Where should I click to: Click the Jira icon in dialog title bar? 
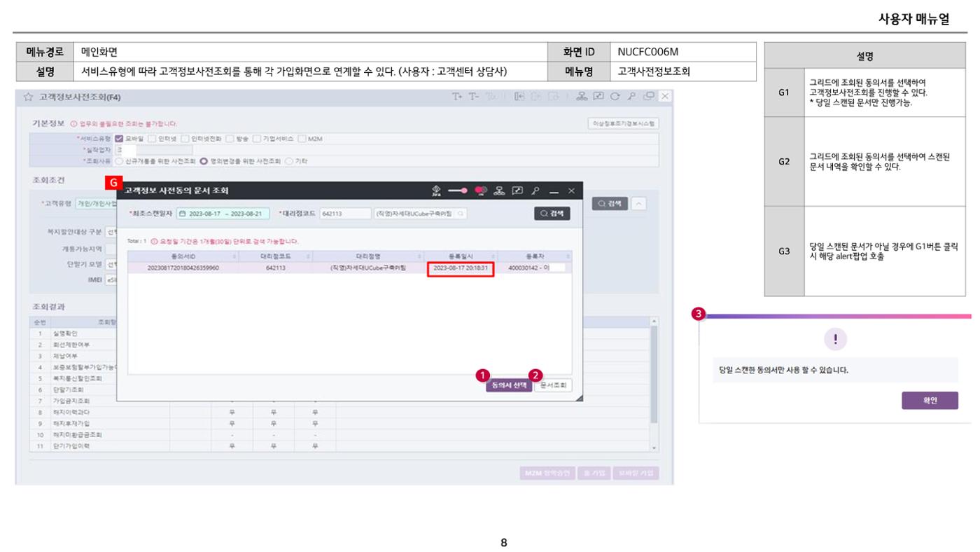point(436,190)
